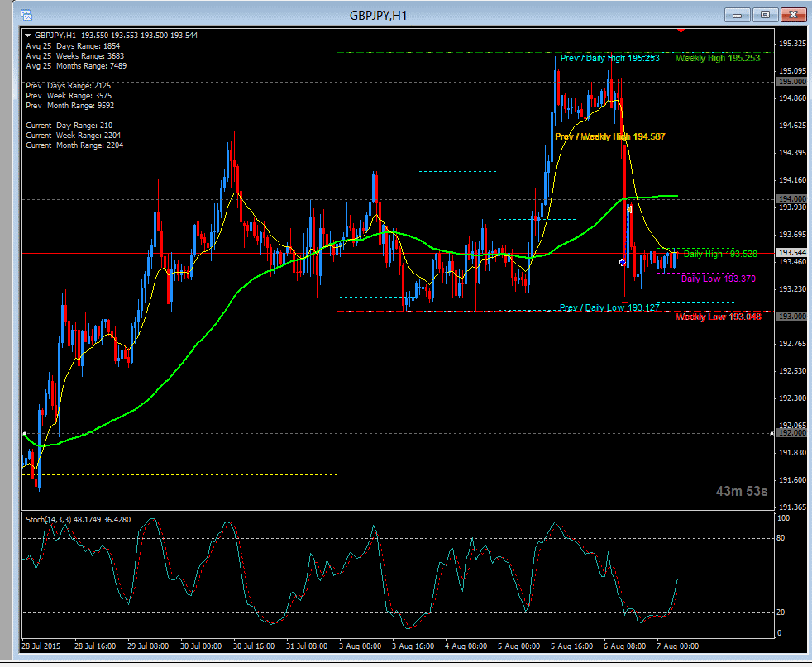Click the current price label 193.544
Viewport: 812px width, 667px height.
pyautogui.click(x=791, y=253)
